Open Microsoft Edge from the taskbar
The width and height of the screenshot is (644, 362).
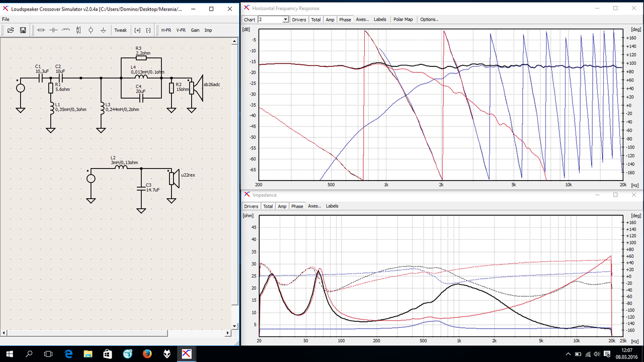pos(69,354)
